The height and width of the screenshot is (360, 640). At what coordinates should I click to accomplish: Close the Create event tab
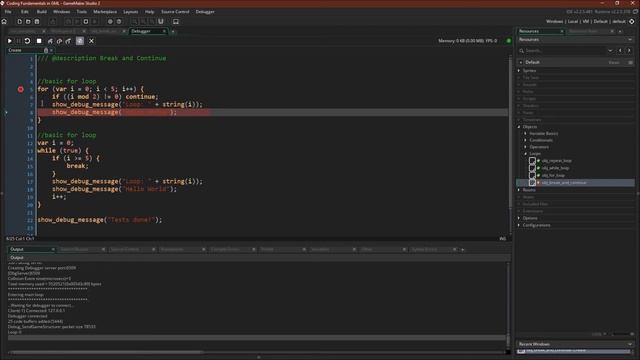click(51, 50)
